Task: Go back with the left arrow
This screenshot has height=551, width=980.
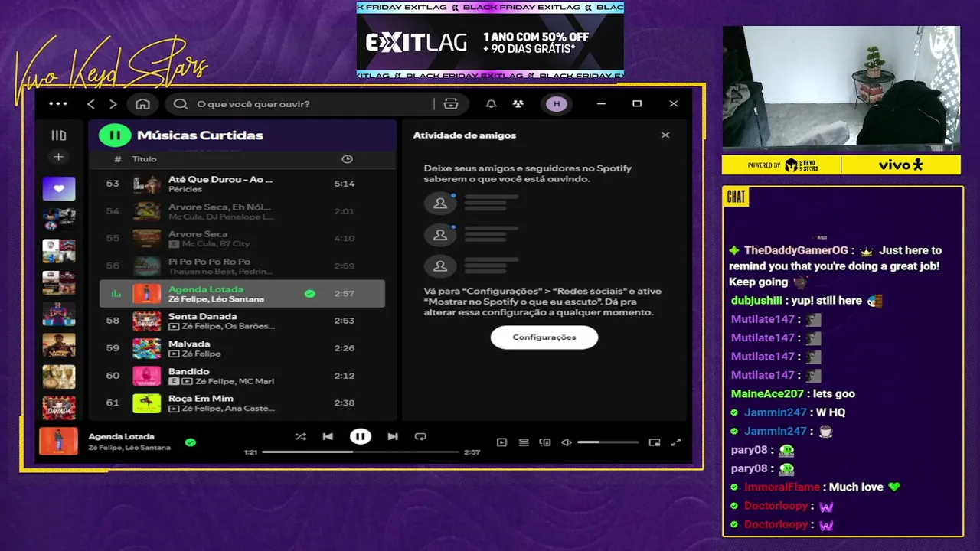Action: tap(91, 104)
